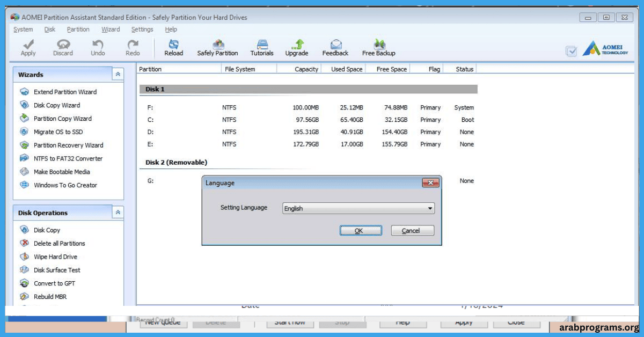
Task: Start the Partition Copy Wizard
Action: point(63,119)
